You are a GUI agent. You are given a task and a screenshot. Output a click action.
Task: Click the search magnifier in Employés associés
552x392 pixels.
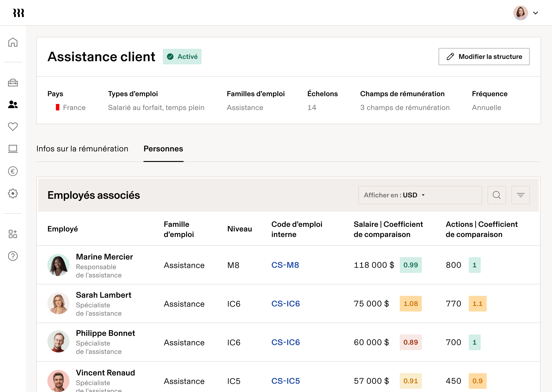click(497, 195)
